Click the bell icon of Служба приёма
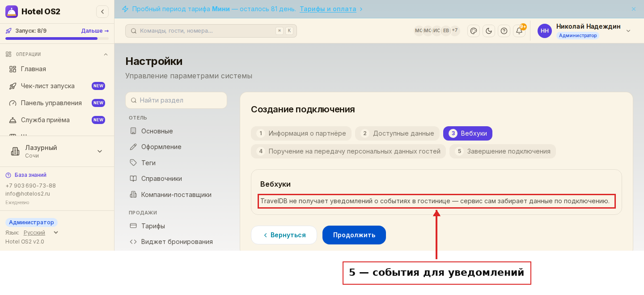The height and width of the screenshot is (295, 644). pos(13,120)
